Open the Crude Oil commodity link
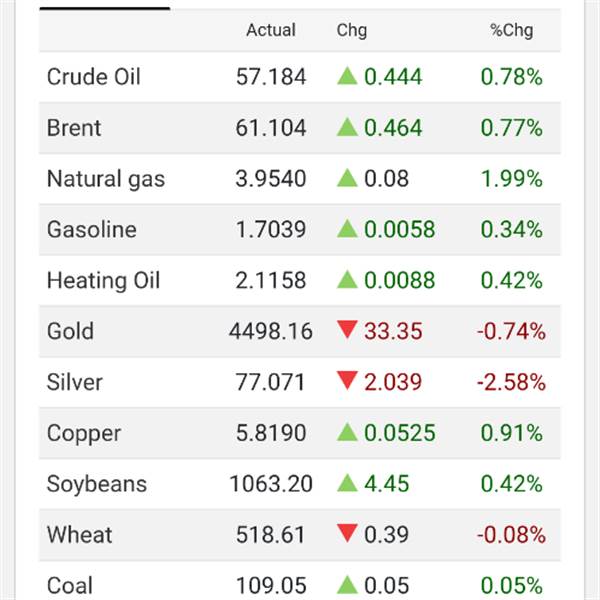 pos(92,77)
